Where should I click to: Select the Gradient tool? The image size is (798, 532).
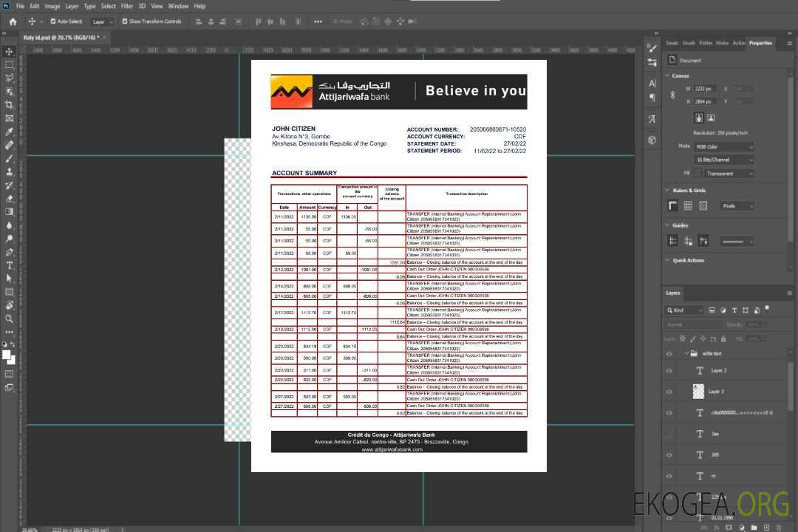click(9, 212)
